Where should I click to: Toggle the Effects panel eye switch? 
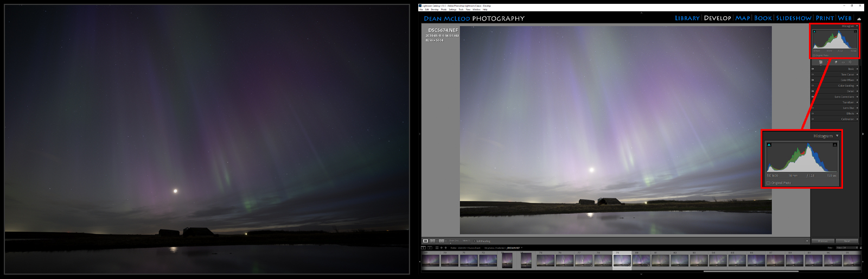click(x=813, y=113)
